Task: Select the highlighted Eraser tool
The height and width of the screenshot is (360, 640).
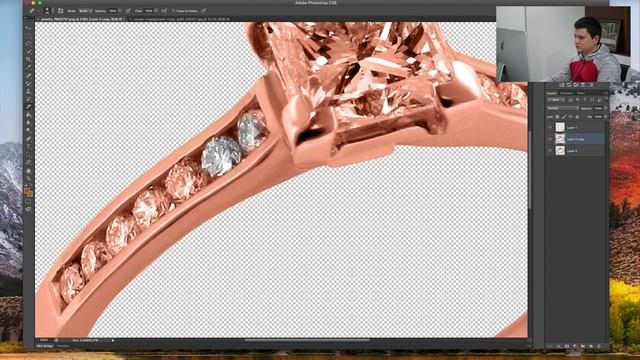Action: (x=29, y=107)
